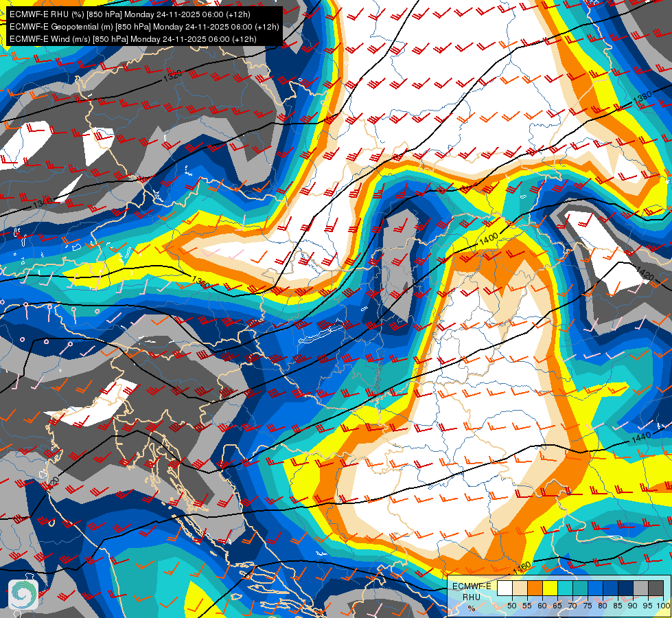Click the 1320 geopotential contour label
This screenshot has width=672, height=618.
[x=172, y=76]
